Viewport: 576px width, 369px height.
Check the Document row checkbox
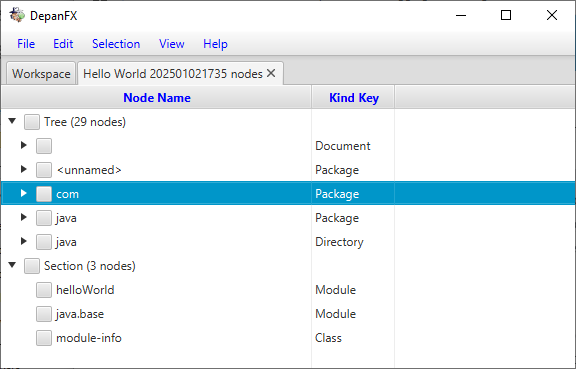[x=44, y=146]
